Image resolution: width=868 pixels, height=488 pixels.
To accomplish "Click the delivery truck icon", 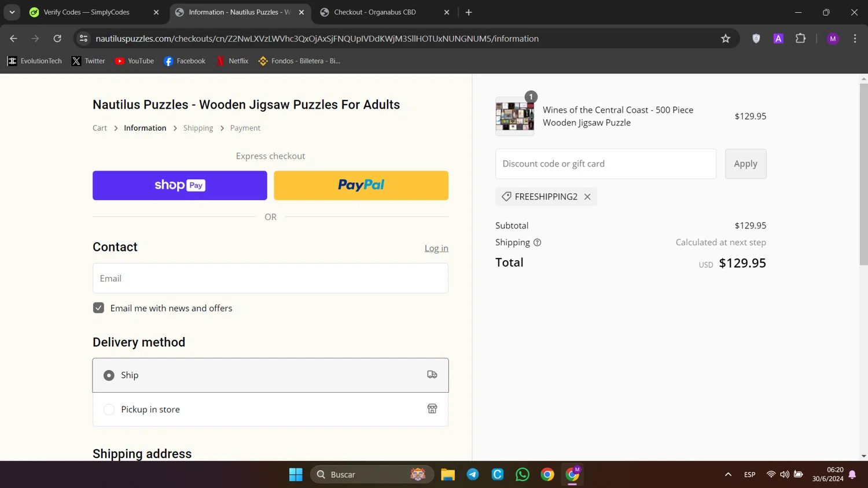I will (432, 375).
